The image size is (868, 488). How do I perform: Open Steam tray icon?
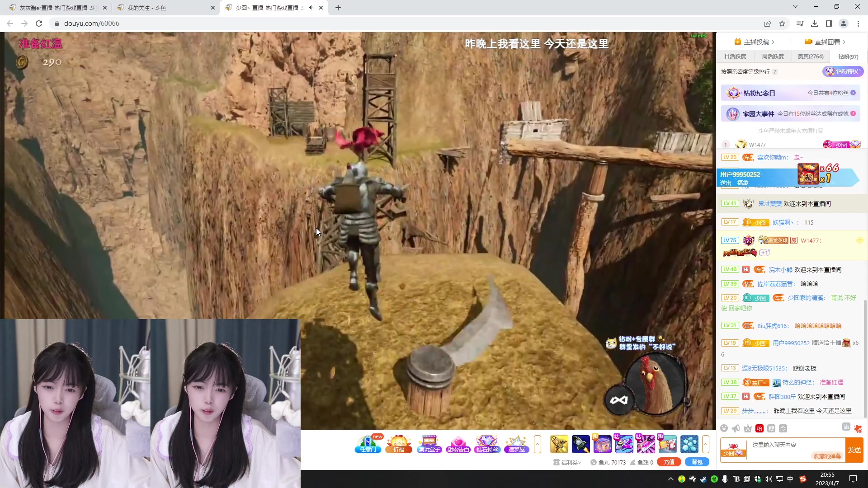703,479
